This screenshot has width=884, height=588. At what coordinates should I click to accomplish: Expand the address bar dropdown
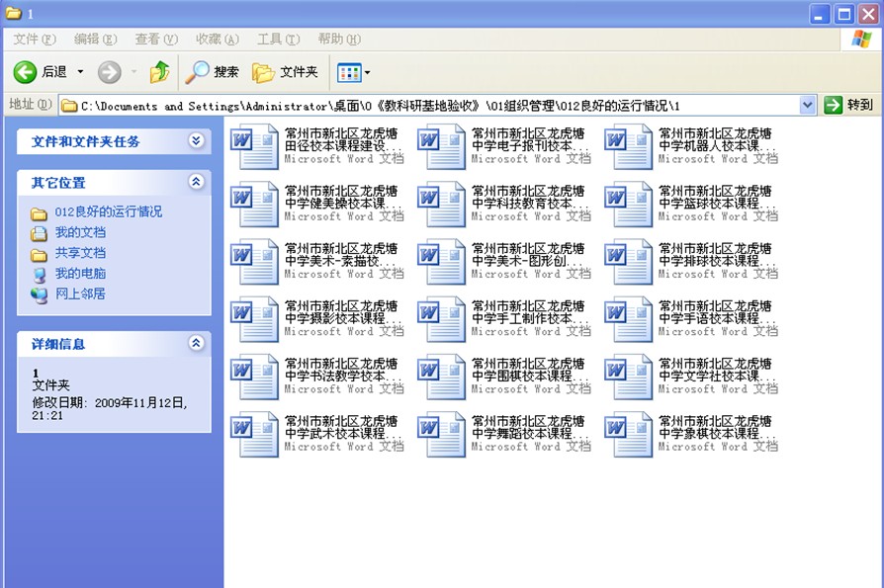(x=807, y=106)
